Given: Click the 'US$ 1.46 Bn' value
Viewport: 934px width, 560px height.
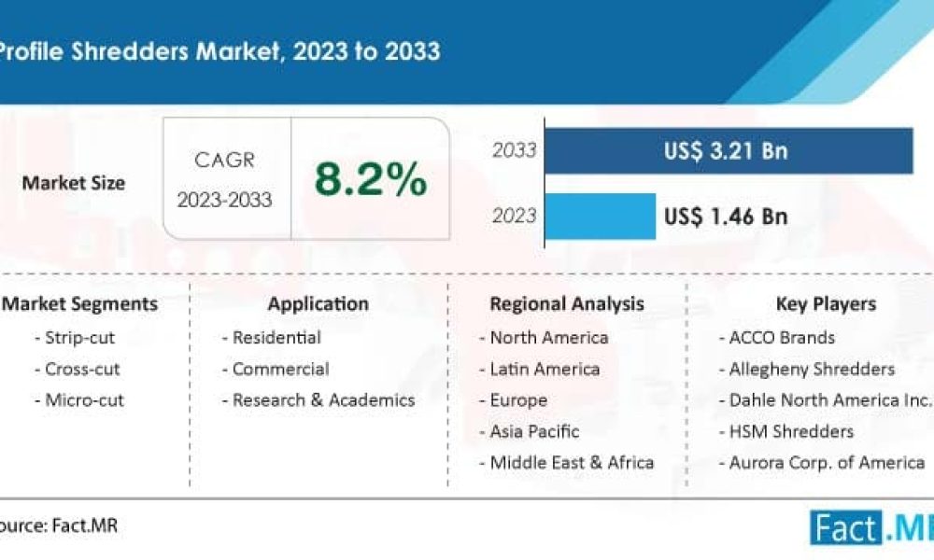Looking at the screenshot, I should click(726, 216).
